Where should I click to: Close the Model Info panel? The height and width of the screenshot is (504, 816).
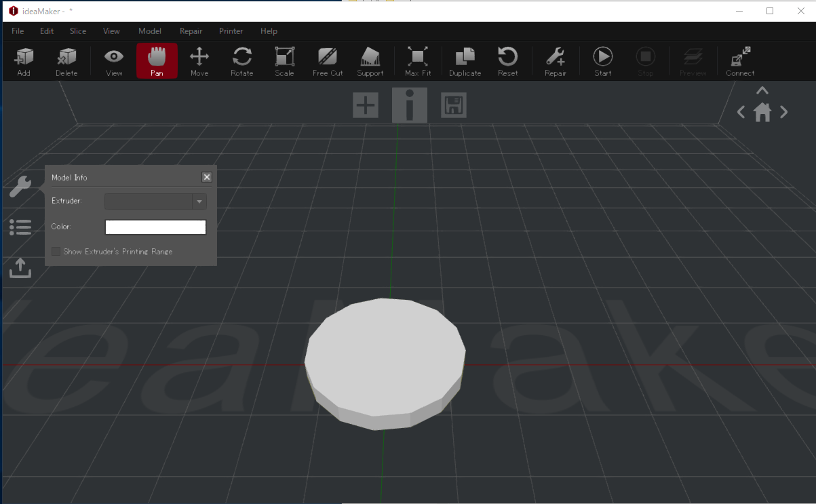pos(207,177)
